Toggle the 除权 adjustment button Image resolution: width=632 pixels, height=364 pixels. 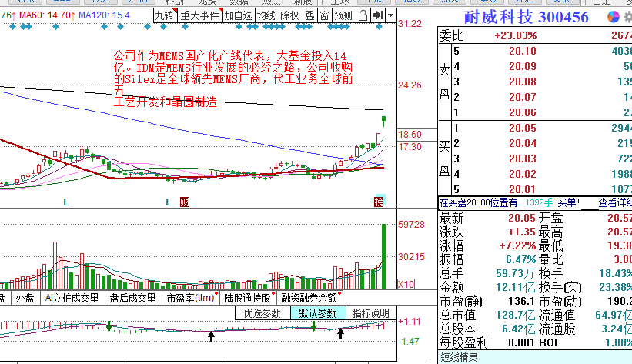(x=289, y=15)
